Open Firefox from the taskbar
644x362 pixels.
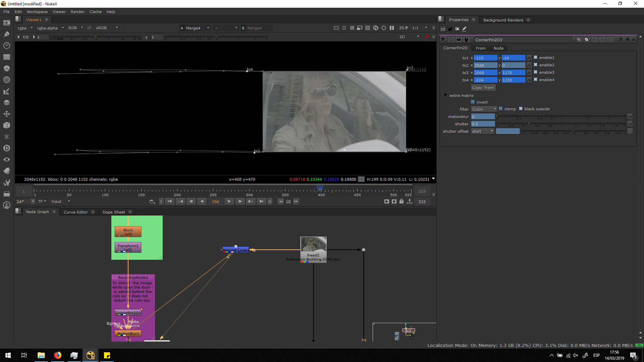point(58,355)
